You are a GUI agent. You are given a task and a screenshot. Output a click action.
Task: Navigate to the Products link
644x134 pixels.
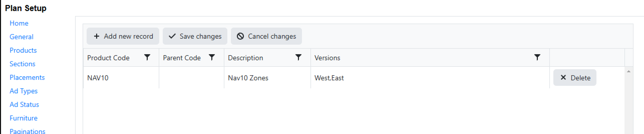(x=23, y=50)
